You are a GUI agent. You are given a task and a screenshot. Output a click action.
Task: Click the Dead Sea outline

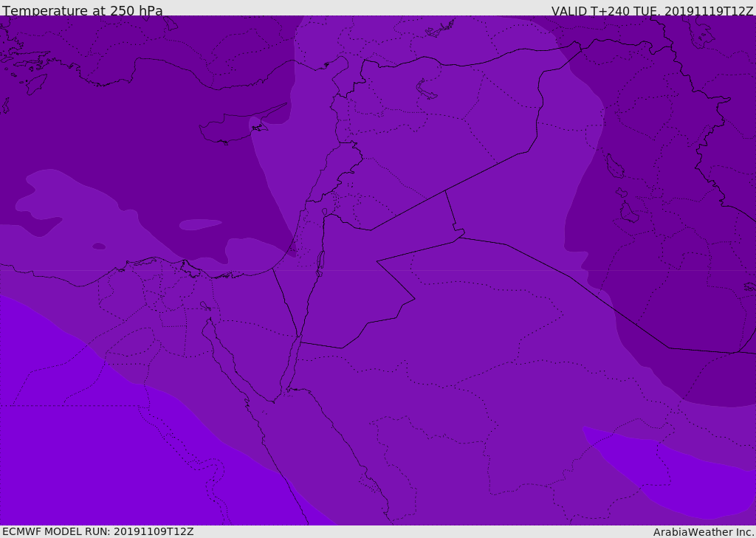click(320, 263)
